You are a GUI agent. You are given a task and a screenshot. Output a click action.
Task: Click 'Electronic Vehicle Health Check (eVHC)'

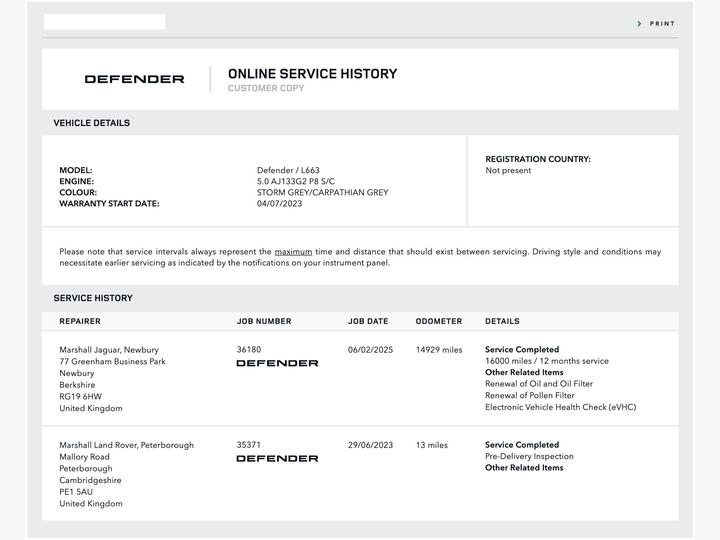click(561, 407)
